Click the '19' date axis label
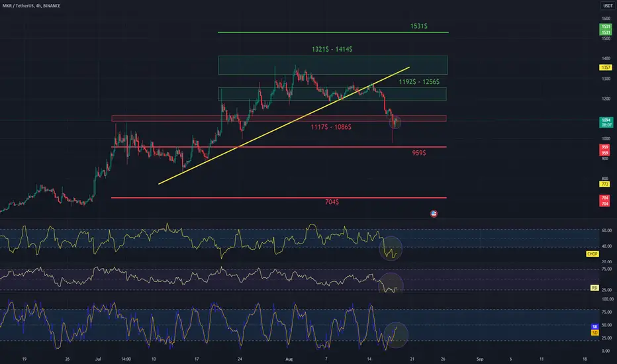The height and width of the screenshot is (364, 617). [24, 359]
